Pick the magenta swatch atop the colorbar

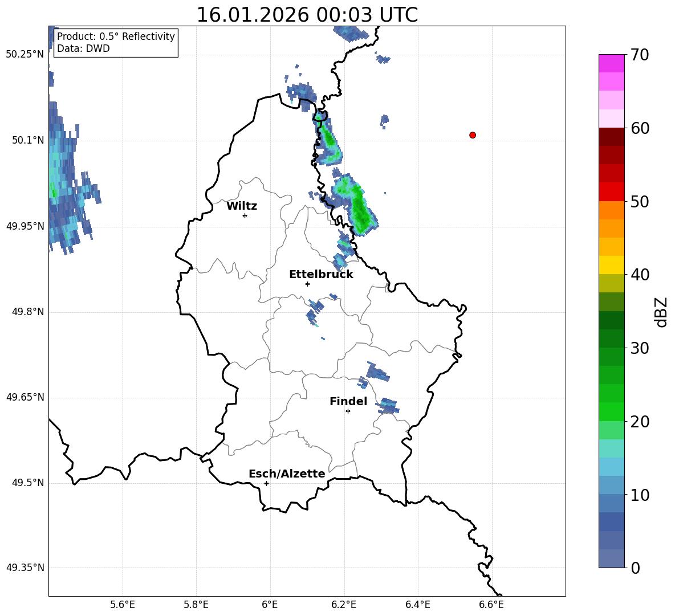(611, 63)
